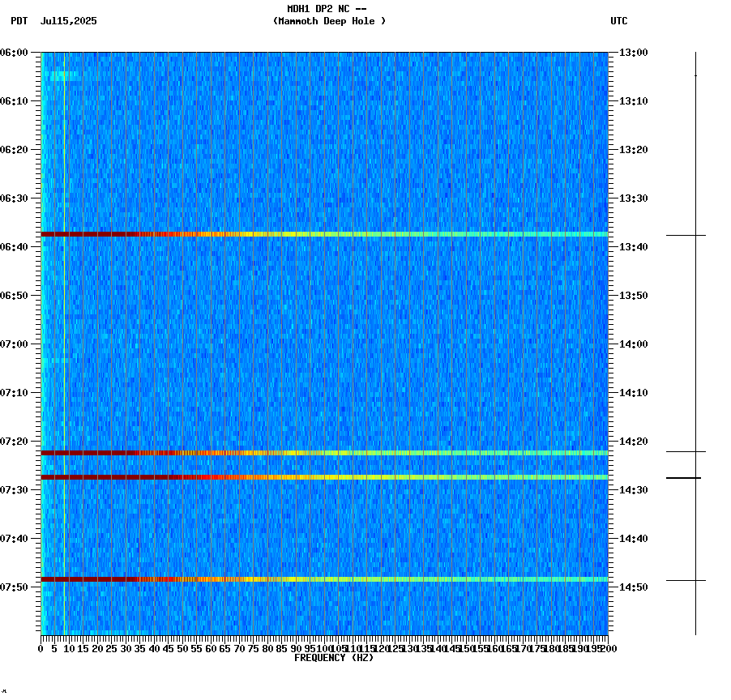
Task: Click the red event stripe near 07:48
Action: point(324,578)
